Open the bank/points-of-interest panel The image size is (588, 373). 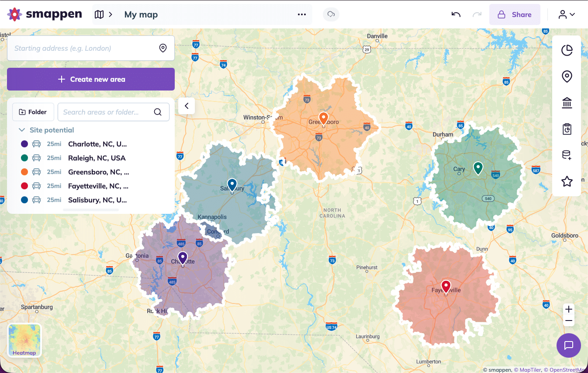tap(567, 102)
